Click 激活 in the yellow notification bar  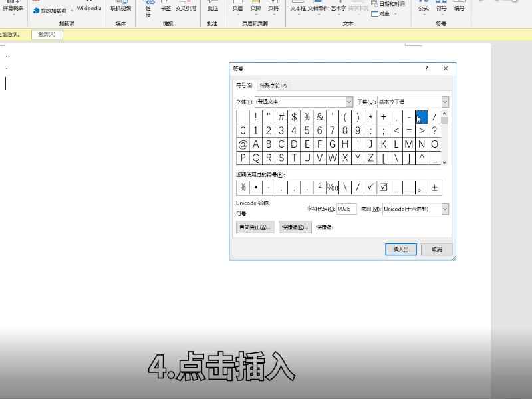[47, 33]
